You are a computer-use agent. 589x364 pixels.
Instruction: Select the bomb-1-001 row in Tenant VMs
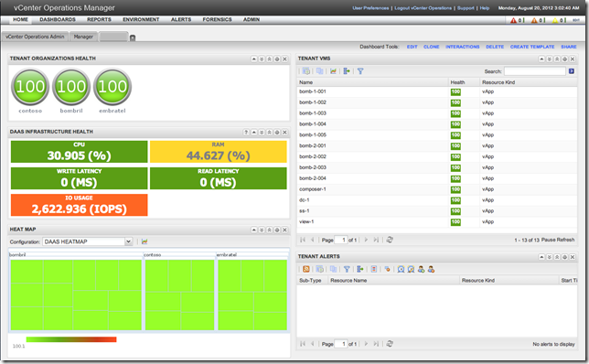pos(437,91)
